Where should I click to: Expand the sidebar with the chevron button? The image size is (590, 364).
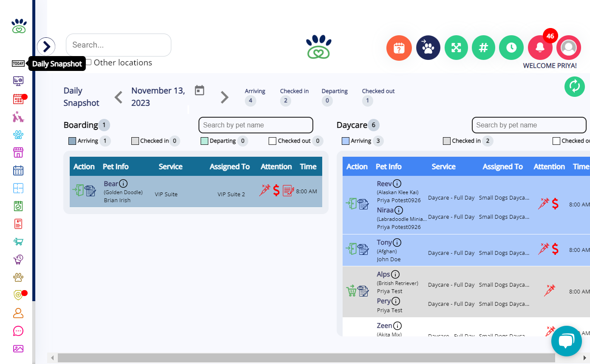[x=46, y=46]
